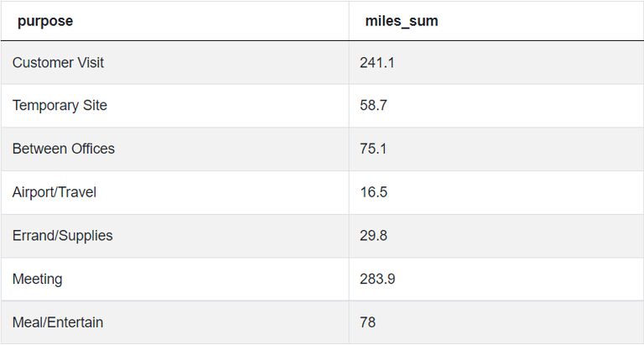Image resolution: width=644 pixels, height=345 pixels.
Task: Select the 58.7 miles value
Action: [373, 105]
